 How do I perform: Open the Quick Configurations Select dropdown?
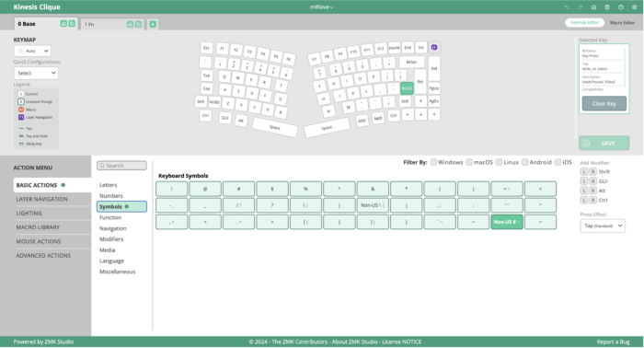click(36, 73)
